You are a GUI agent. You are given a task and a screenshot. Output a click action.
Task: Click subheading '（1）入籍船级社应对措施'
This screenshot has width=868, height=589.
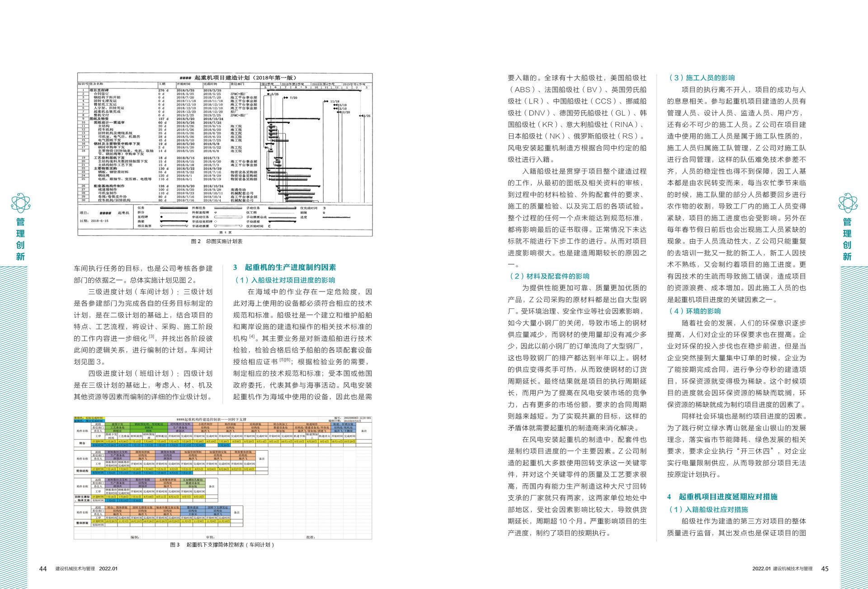[x=708, y=509]
